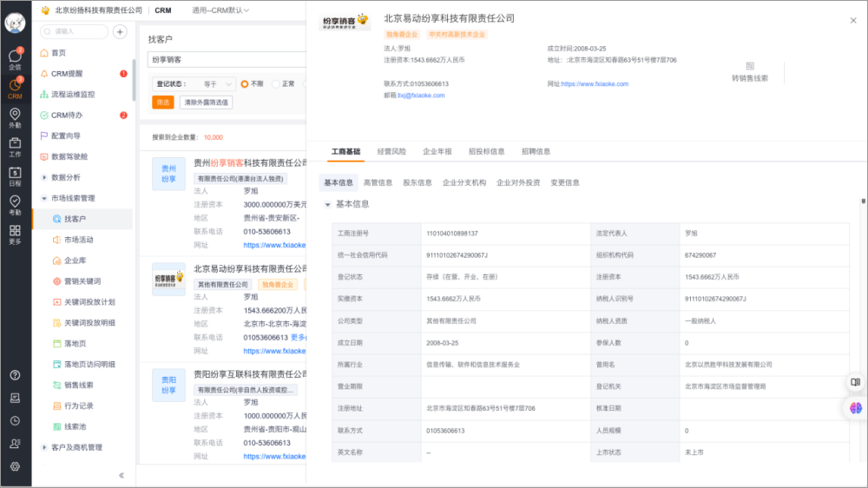Image resolution: width=868 pixels, height=488 pixels.
Task: Open 外勤 field service in sidebar
Action: pyautogui.click(x=15, y=118)
